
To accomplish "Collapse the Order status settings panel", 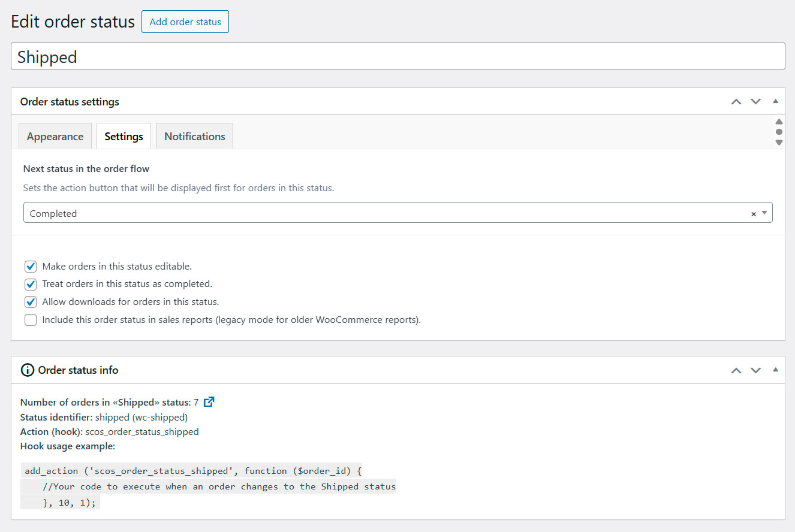I will click(775, 101).
